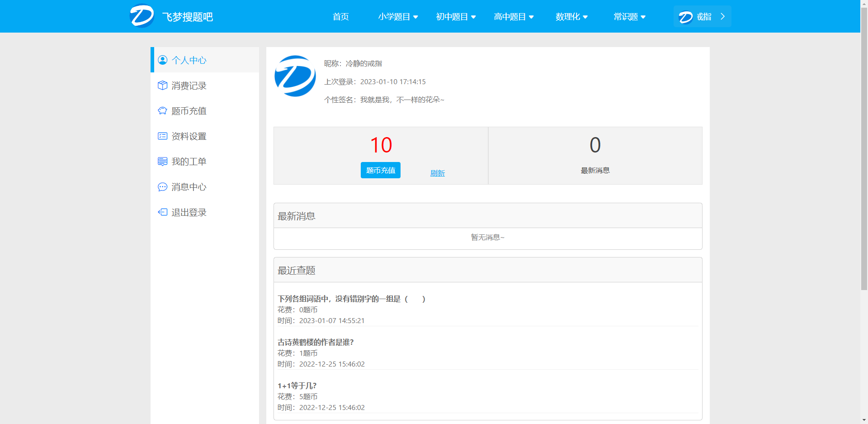Open the 数理化 dropdown in navigation

tap(571, 17)
